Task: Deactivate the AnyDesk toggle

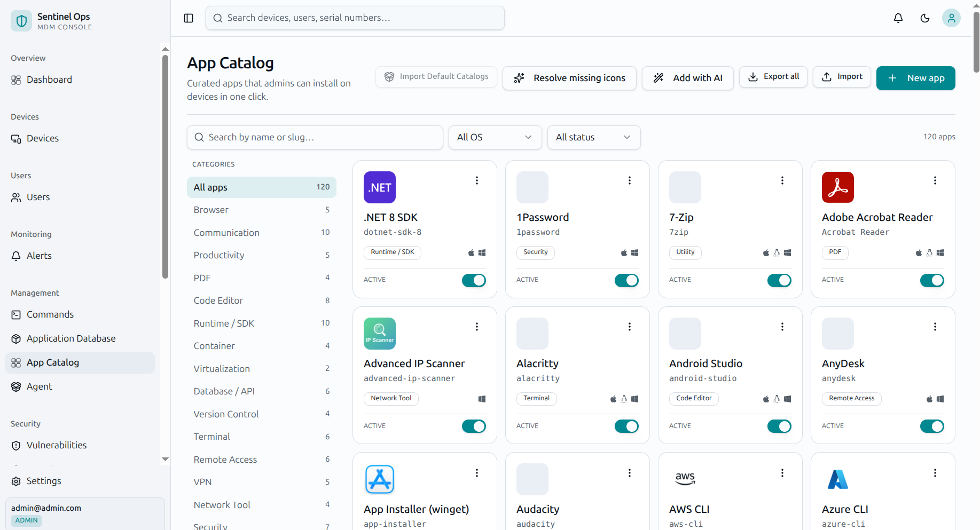Action: click(x=932, y=426)
